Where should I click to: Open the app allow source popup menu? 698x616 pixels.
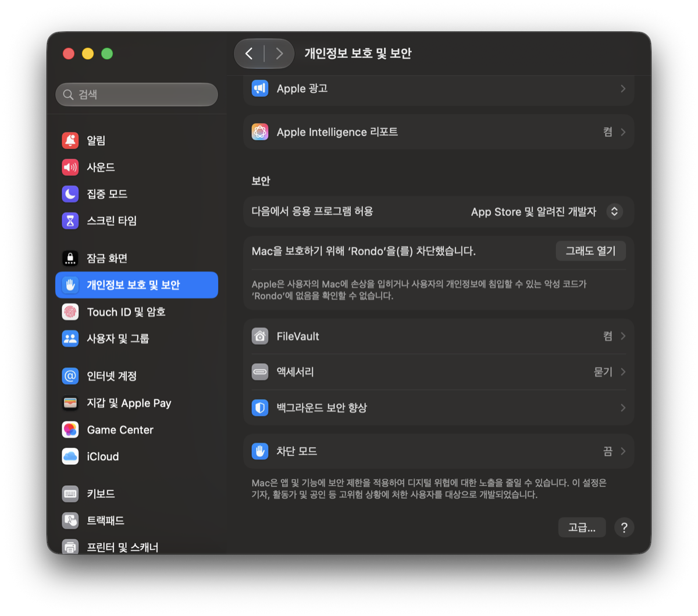point(614,212)
